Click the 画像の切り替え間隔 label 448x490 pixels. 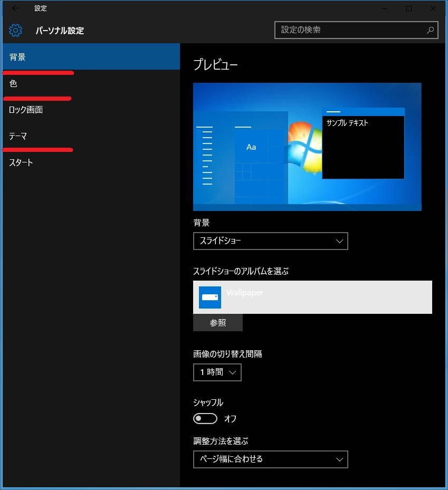click(227, 354)
